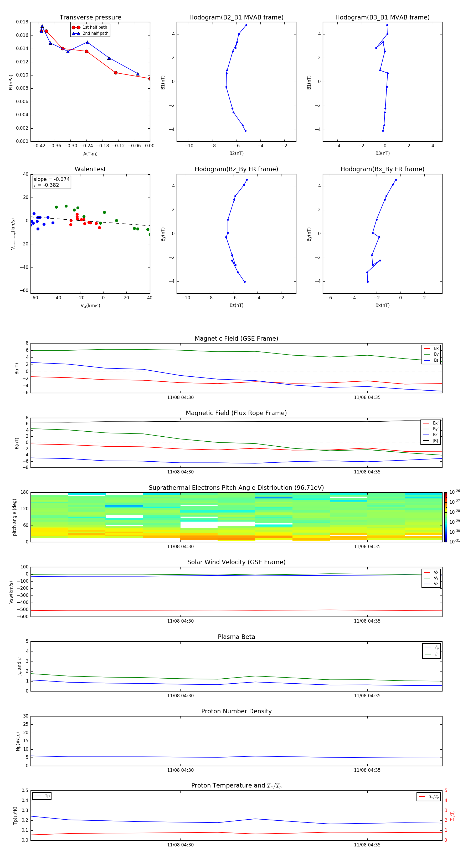Image resolution: width=473 pixels, height=868 pixels.
Task: Select the By' flux rope legend entry
Action: tap(431, 429)
